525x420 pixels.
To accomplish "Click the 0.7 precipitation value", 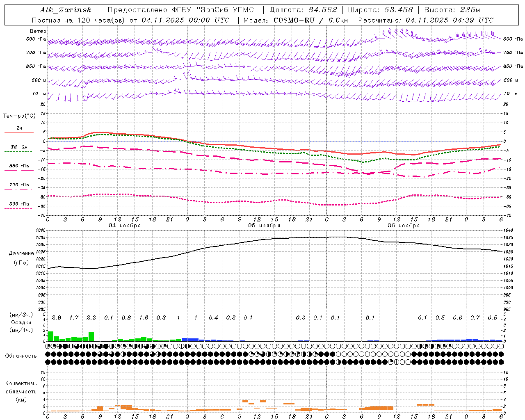I will click(475, 318).
